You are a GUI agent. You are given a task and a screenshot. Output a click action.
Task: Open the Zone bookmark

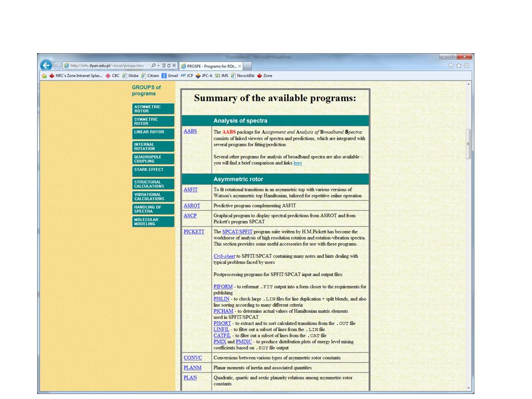click(265, 76)
